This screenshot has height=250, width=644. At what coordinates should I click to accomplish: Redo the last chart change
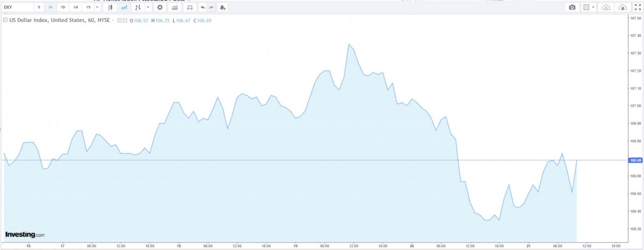[x=210, y=8]
